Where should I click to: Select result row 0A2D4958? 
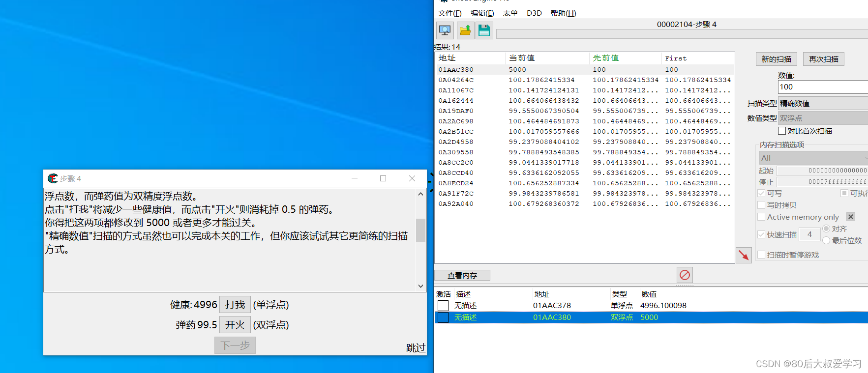pos(585,142)
